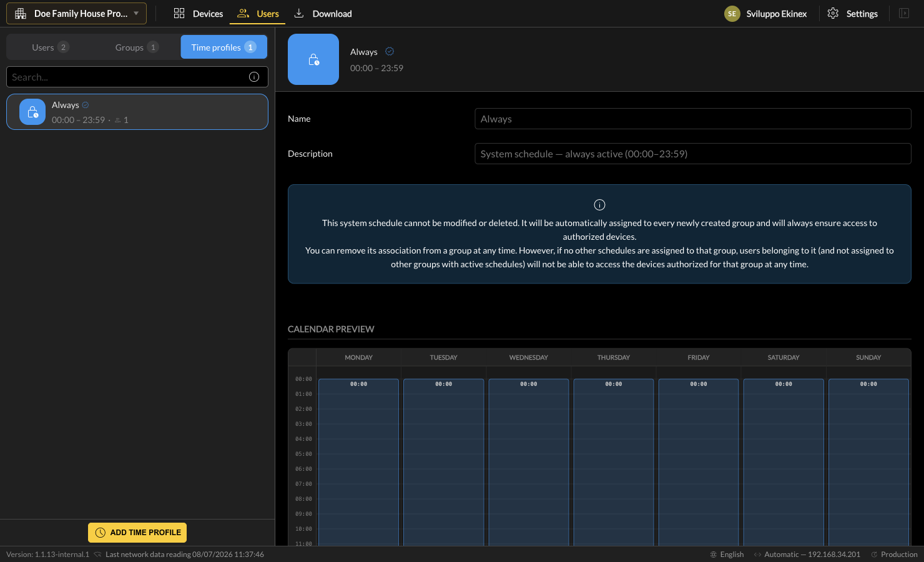This screenshot has height=562, width=924.
Task: Click the 00:00 – 23:59 header time range
Action: click(376, 68)
